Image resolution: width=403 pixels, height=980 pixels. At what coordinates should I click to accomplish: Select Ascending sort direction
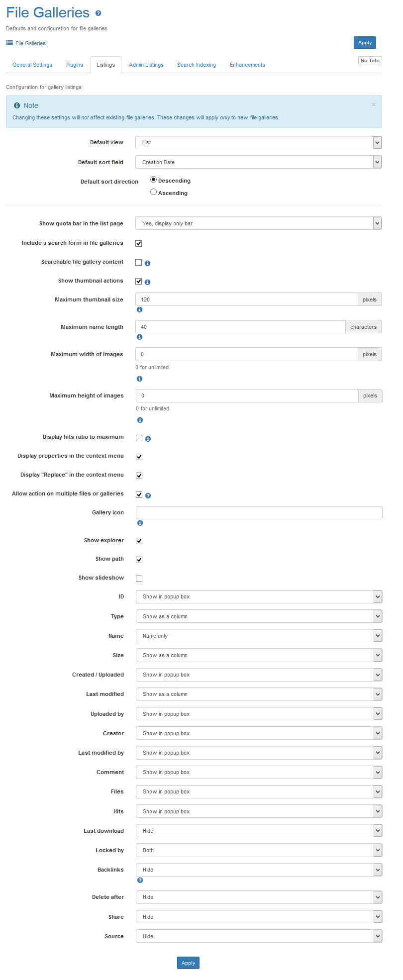click(x=153, y=192)
